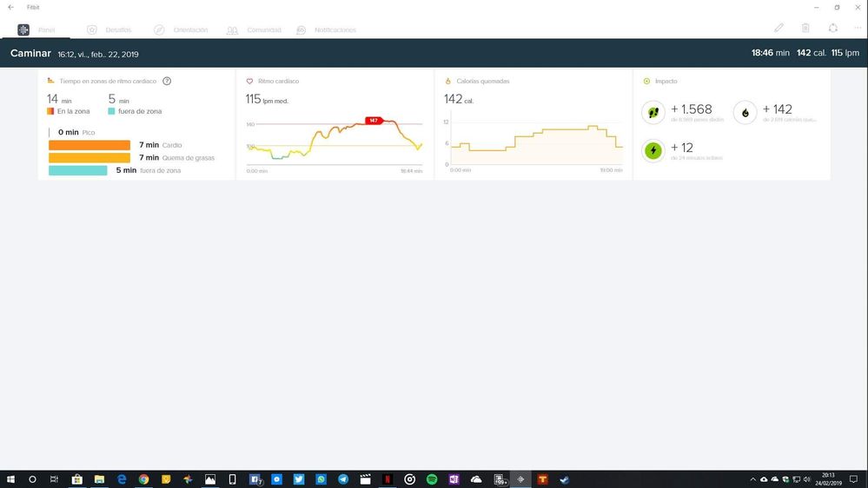Click the Impacto target icon
The width and height of the screenshot is (868, 488).
point(646,82)
